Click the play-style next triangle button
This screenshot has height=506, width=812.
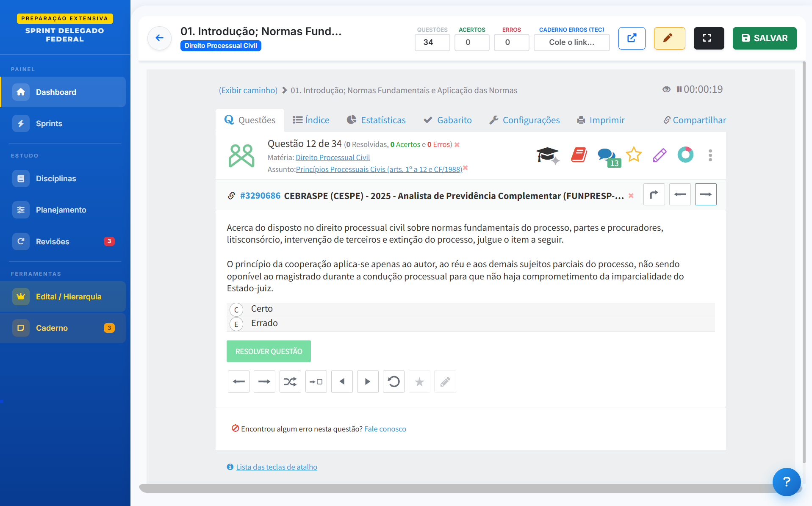[x=368, y=382]
